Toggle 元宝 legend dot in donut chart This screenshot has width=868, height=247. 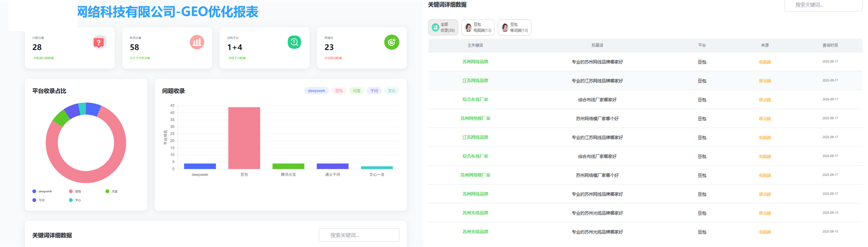(x=108, y=191)
